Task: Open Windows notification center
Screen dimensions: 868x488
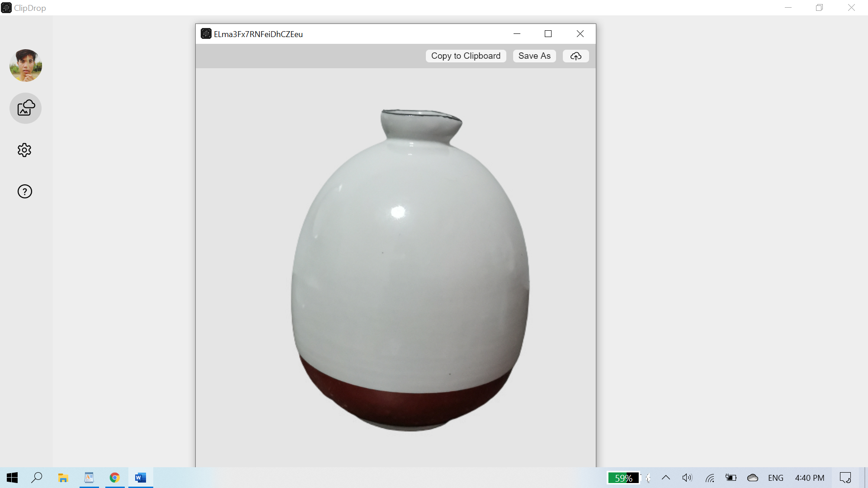Action: coord(845,478)
